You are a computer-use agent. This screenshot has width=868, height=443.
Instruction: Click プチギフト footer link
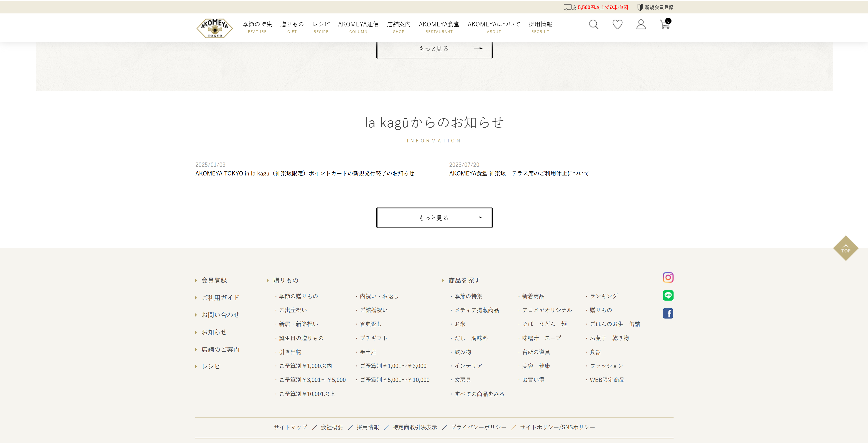click(373, 338)
